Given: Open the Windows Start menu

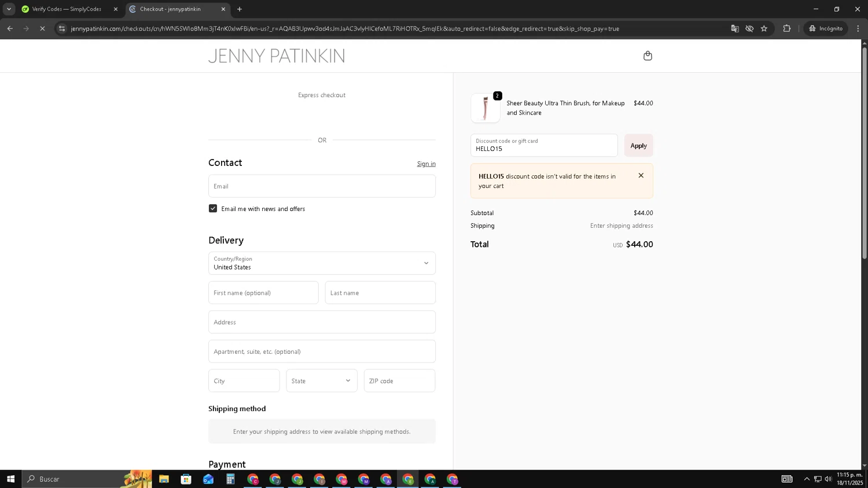Looking at the screenshot, I should point(10,479).
